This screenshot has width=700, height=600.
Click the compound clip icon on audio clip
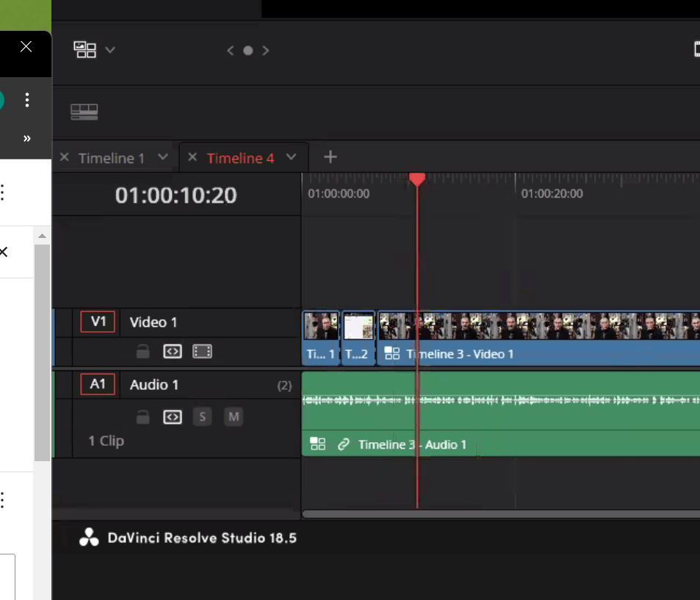pos(317,444)
